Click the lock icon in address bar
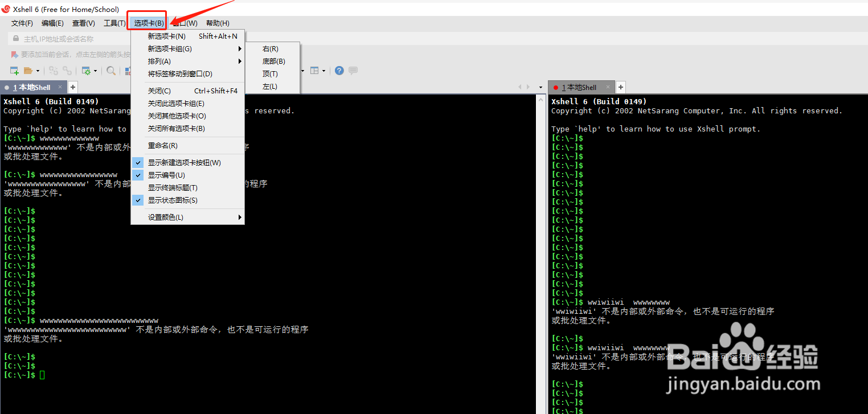Screen dimensions: 868x414 click(17, 39)
